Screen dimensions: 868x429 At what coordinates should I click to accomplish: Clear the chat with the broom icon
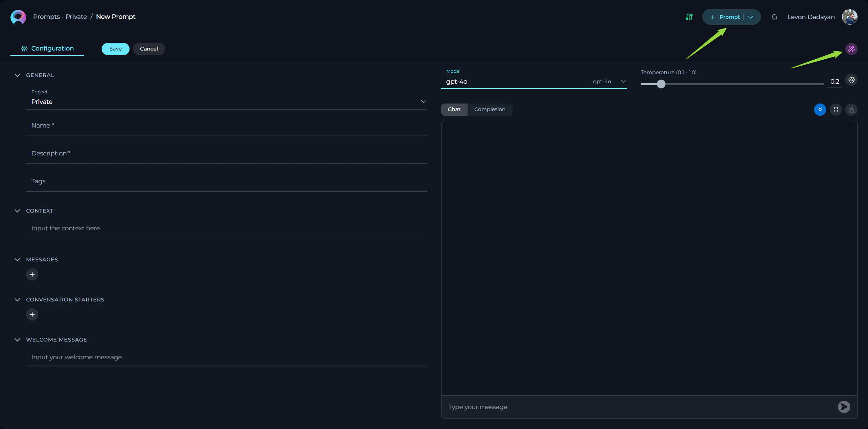[852, 109]
